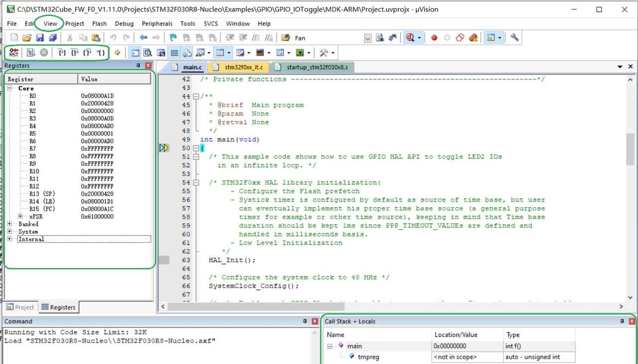Click the Run to Cursor Line icon
The width and height of the screenshot is (638, 364).
click(x=101, y=52)
